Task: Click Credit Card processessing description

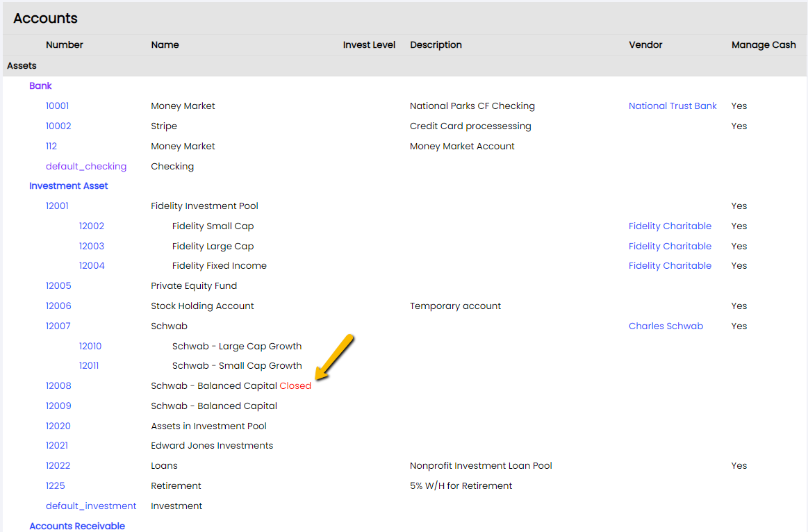Action: [x=470, y=126]
